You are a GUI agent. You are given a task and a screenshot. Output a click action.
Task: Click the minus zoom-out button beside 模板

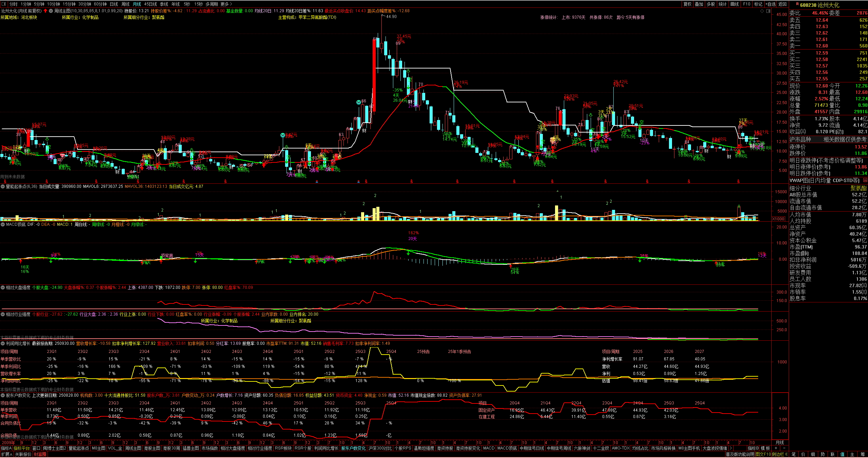(784, 448)
